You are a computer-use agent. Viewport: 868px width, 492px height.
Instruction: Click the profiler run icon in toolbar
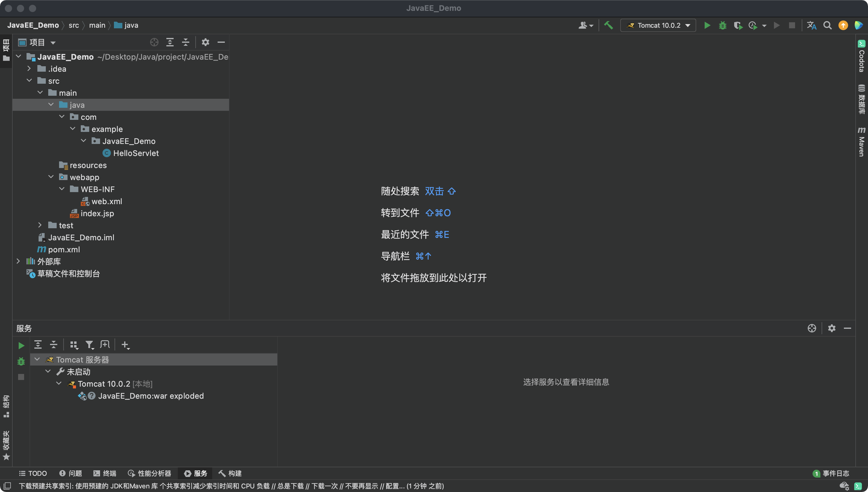click(753, 25)
